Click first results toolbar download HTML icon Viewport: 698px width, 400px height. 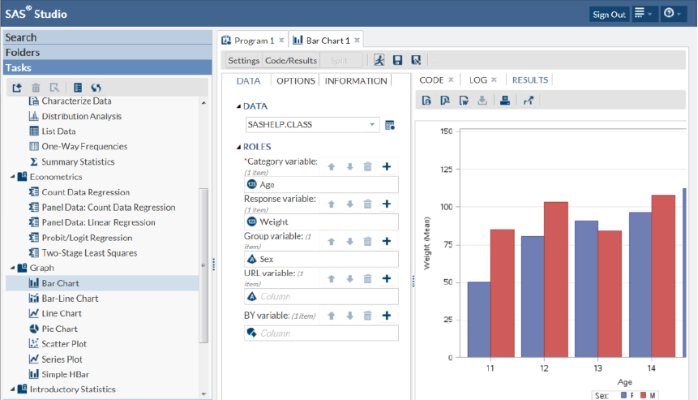(426, 100)
